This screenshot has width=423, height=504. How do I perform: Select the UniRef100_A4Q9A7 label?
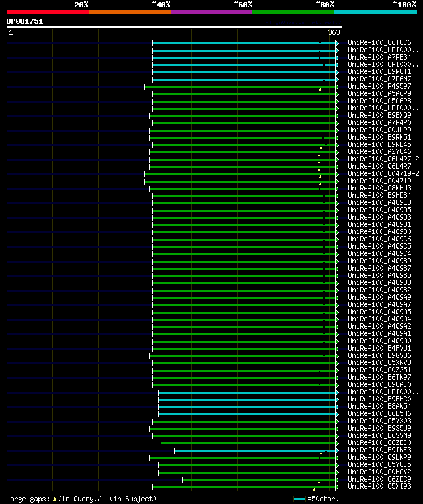(x=379, y=305)
